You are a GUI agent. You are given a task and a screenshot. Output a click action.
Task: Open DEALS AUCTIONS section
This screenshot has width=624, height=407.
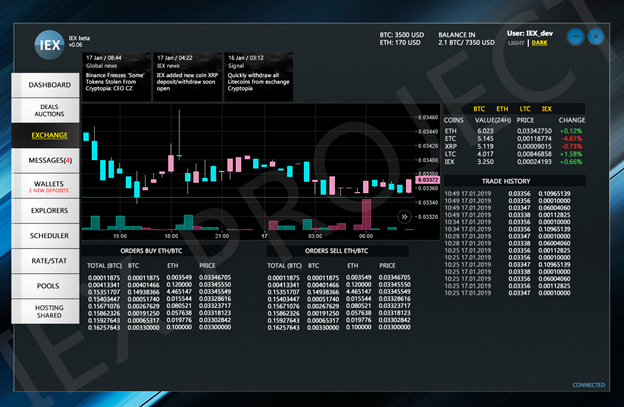(x=45, y=110)
